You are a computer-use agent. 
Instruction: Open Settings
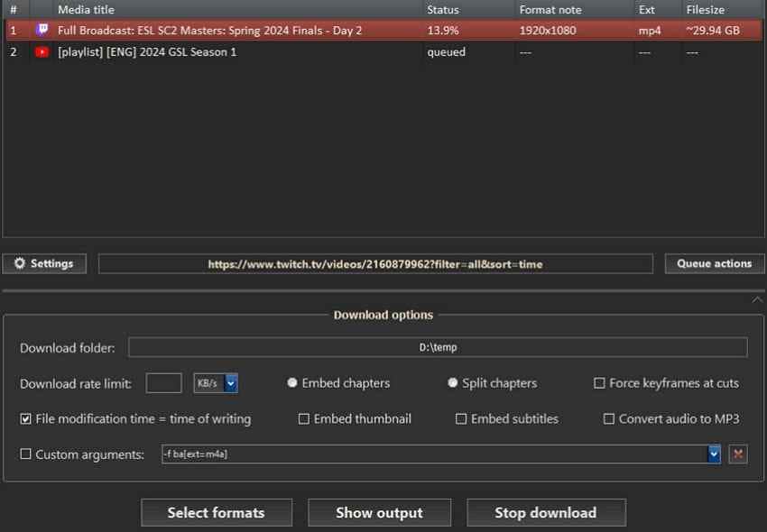[x=44, y=263]
